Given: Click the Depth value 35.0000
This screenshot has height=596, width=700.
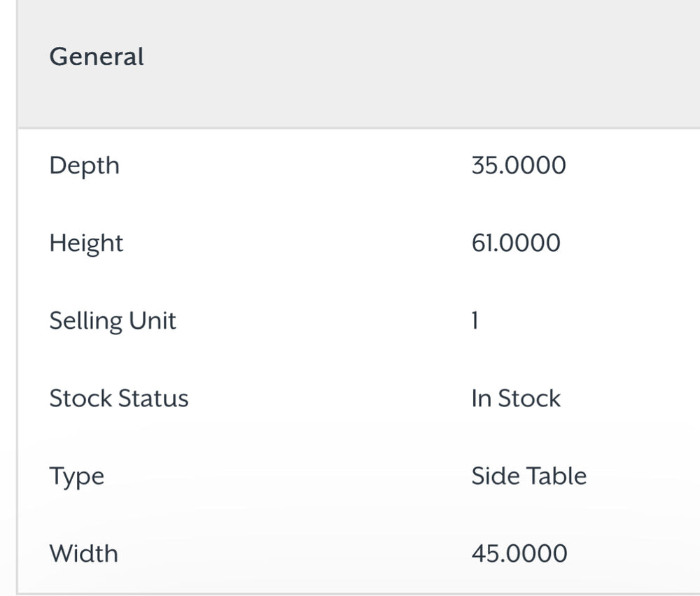Looking at the screenshot, I should pyautogui.click(x=518, y=166).
